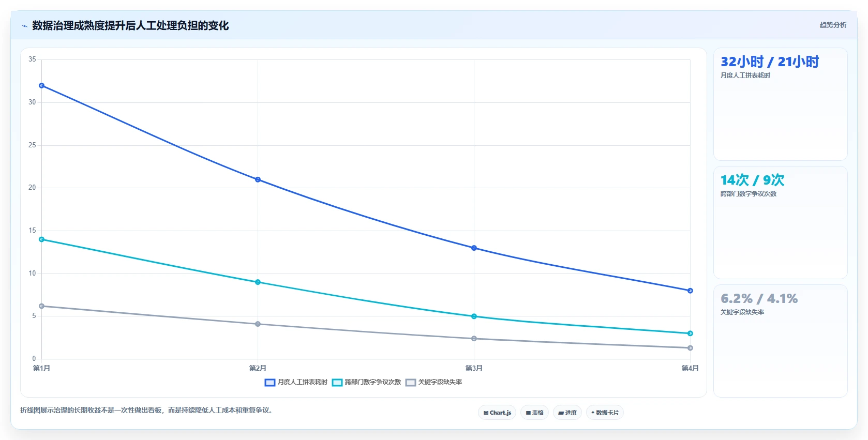The image size is (868, 440).
Task: Select the teal data point at 第3月 (5)
Action: 474,316
